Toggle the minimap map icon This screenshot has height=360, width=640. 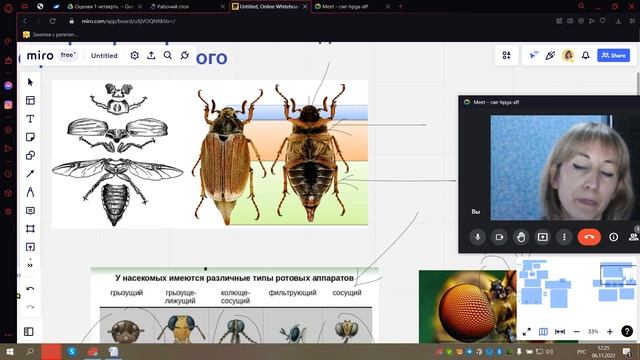543,332
